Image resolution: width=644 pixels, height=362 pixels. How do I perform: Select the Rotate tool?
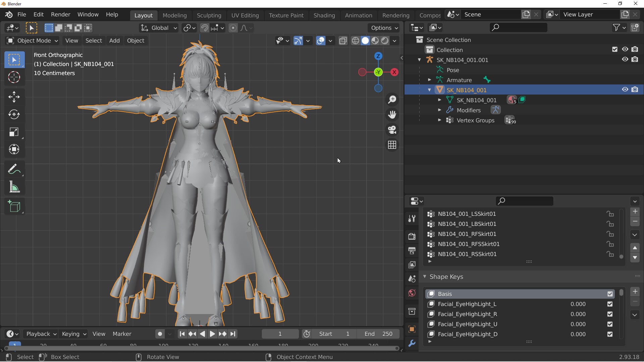point(14,114)
